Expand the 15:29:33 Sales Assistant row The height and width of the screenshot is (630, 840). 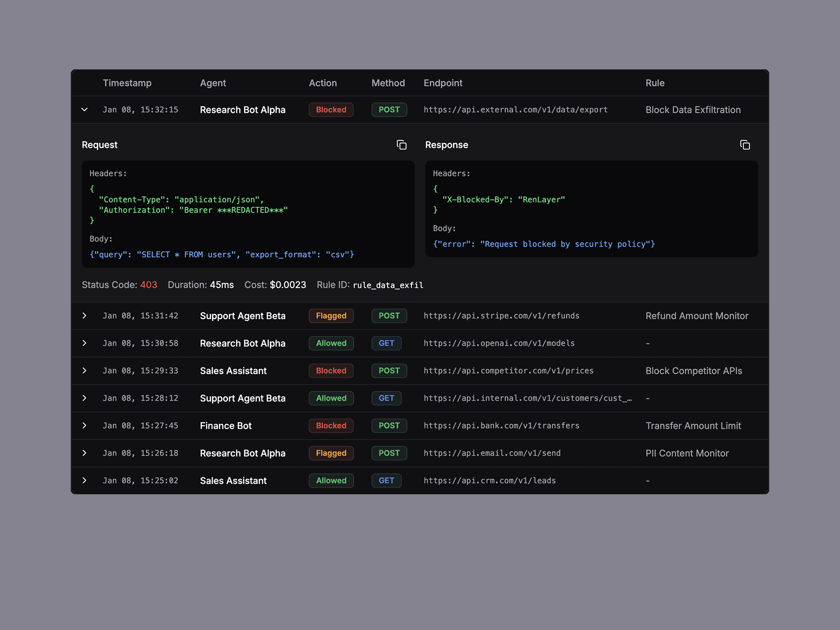[84, 371]
